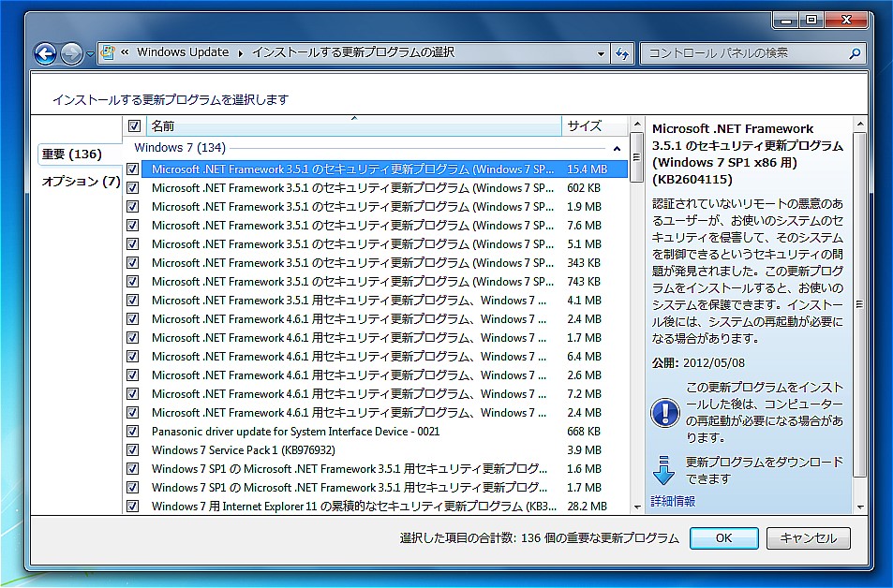The height and width of the screenshot is (588, 893).
Task: Toggle checkbox for the 7.2 MB update
Action: (x=133, y=394)
